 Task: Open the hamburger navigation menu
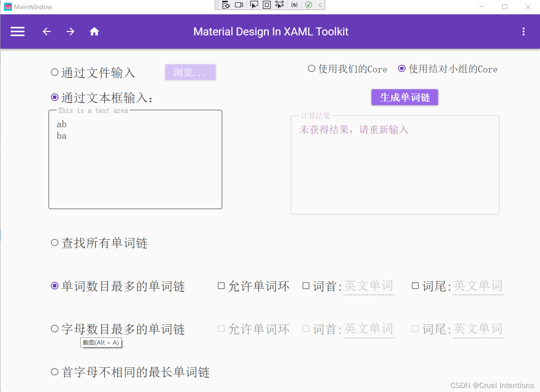point(17,31)
